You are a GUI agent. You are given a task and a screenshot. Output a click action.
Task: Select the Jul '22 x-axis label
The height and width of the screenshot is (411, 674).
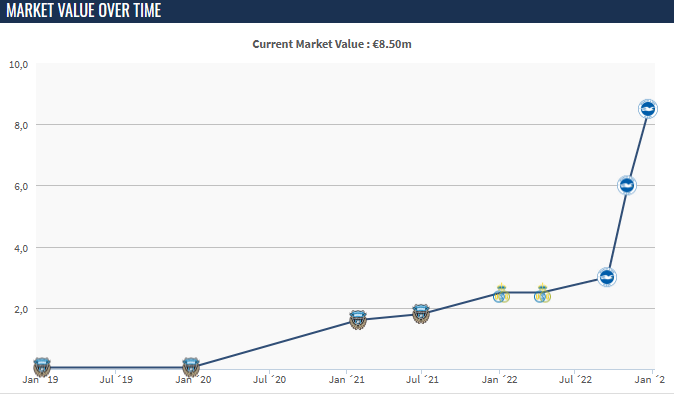coord(575,380)
